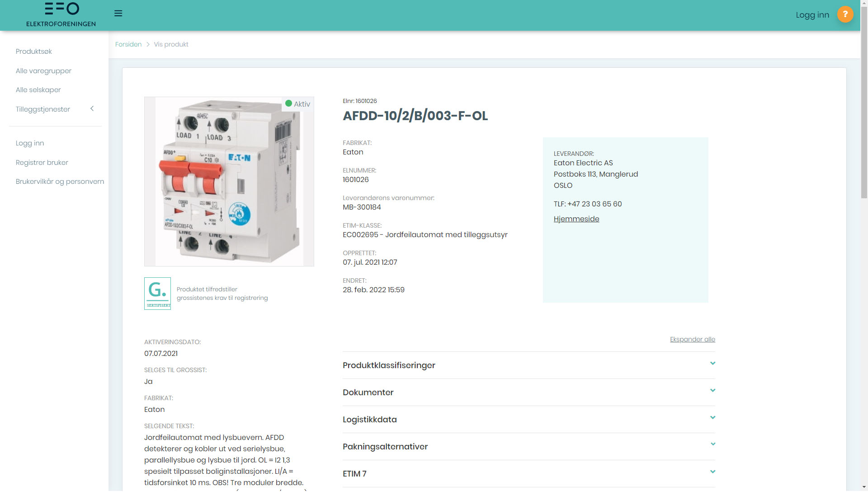Click the Elektroforeningen EFO logo
868x500 pixels.
61,14
